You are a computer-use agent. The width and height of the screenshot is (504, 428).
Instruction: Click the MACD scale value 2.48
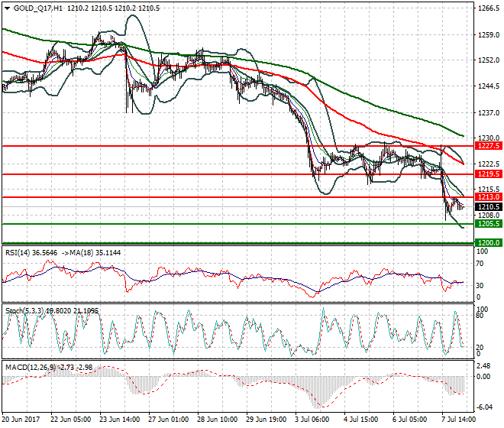(x=483, y=366)
